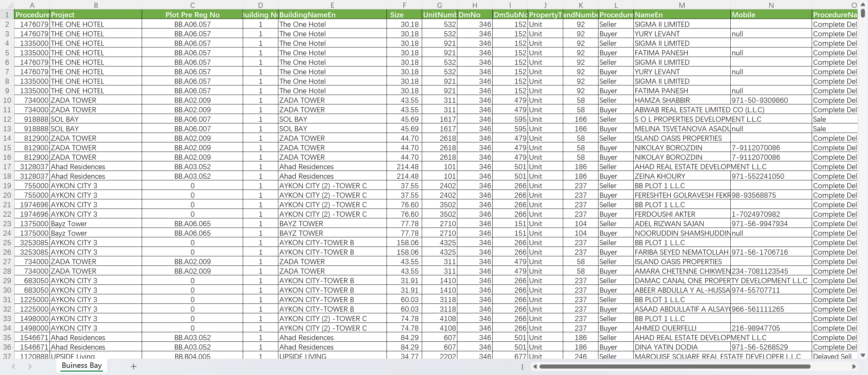
Task: Select the Plot Pre Reg No header cell
Action: click(x=192, y=15)
